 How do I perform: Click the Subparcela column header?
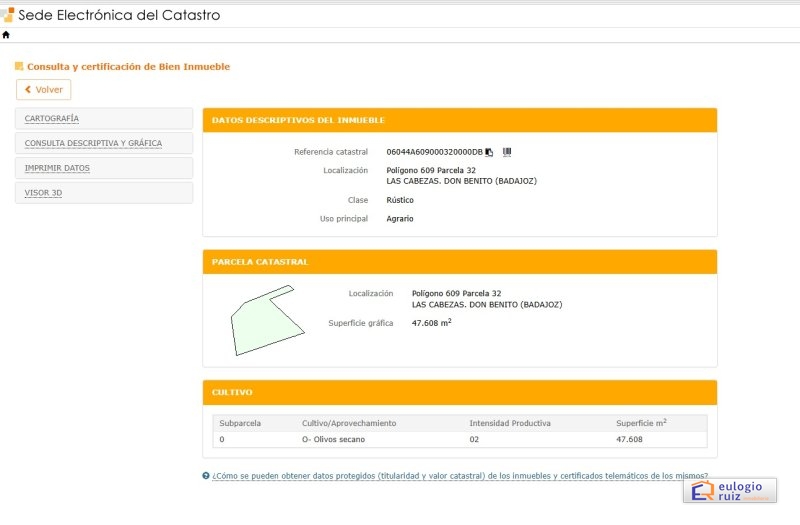click(240, 423)
